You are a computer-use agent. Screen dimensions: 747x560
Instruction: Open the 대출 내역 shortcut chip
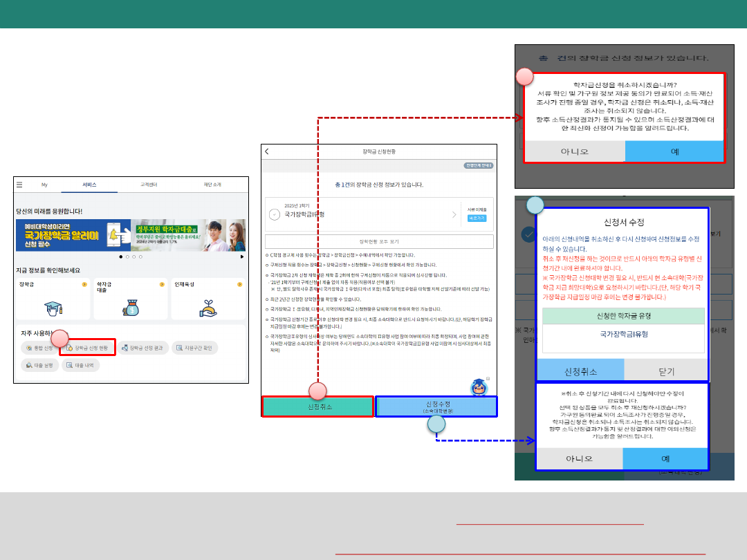[x=80, y=365]
